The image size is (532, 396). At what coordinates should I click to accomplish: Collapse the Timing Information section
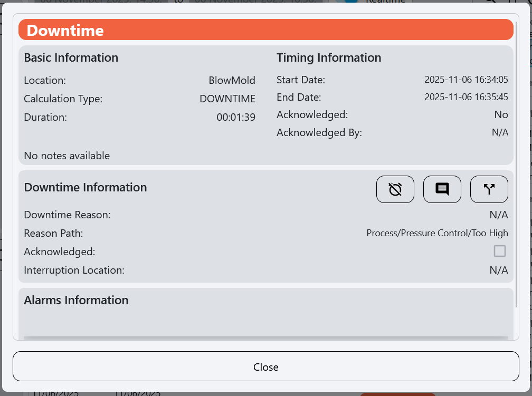(x=329, y=57)
